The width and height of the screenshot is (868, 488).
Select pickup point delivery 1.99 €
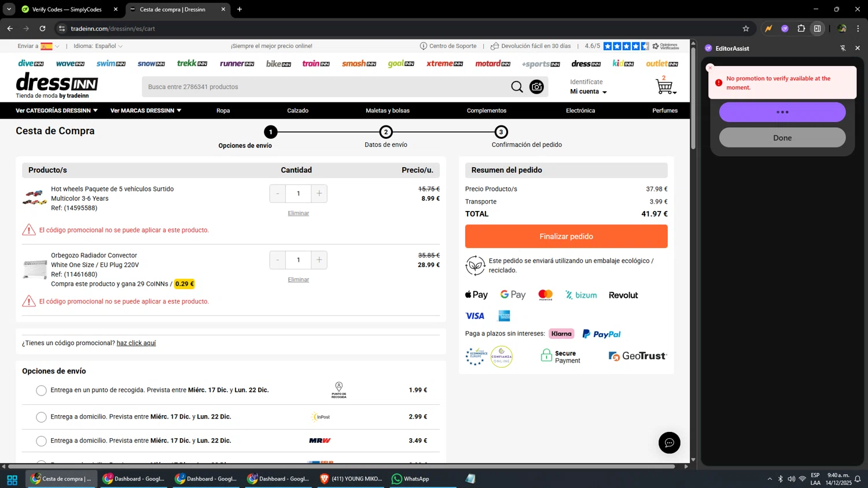pos(41,391)
